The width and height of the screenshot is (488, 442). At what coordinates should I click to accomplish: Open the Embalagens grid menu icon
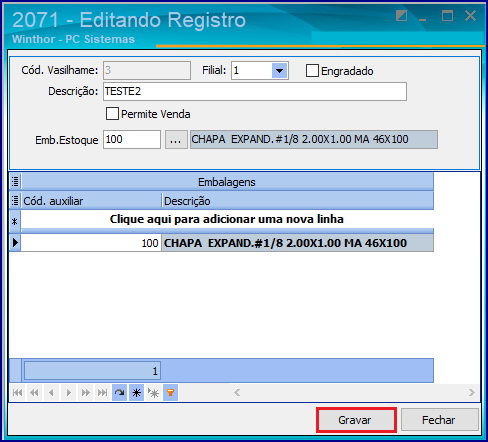[x=15, y=182]
